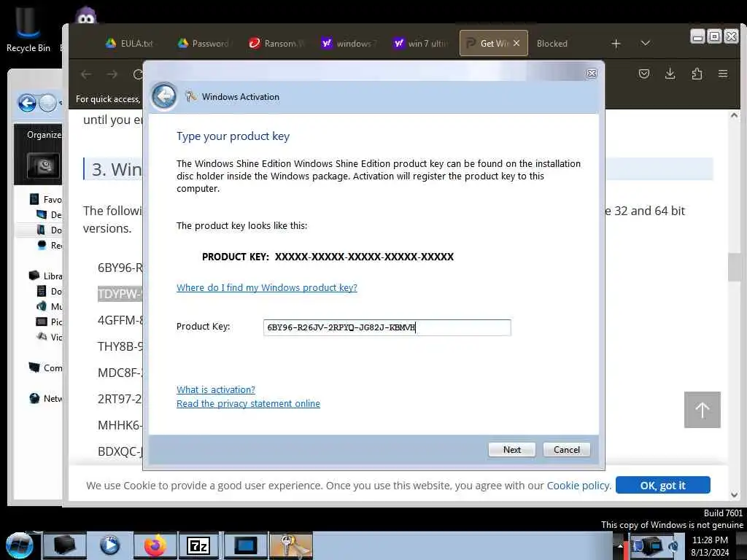Click the Firefox forward arrow
This screenshot has width=747, height=560.
(x=112, y=74)
